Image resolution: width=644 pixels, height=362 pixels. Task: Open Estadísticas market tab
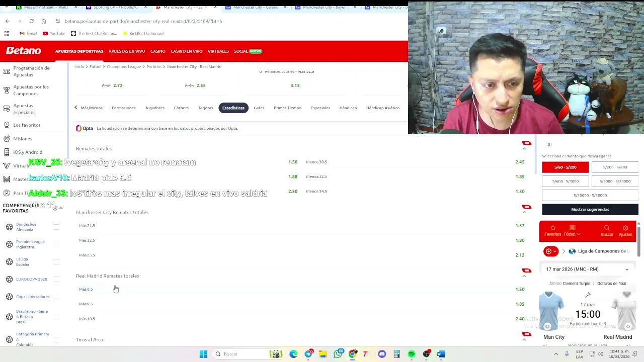(x=233, y=108)
